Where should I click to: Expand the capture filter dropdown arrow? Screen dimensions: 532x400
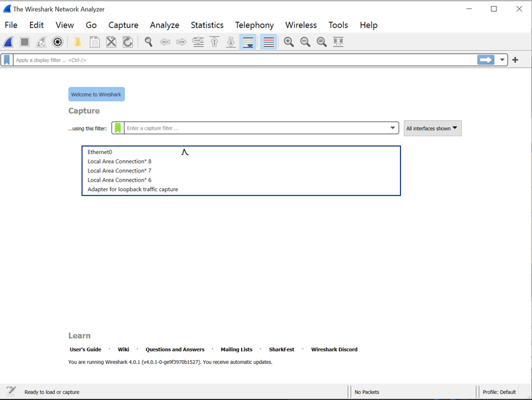click(x=393, y=128)
